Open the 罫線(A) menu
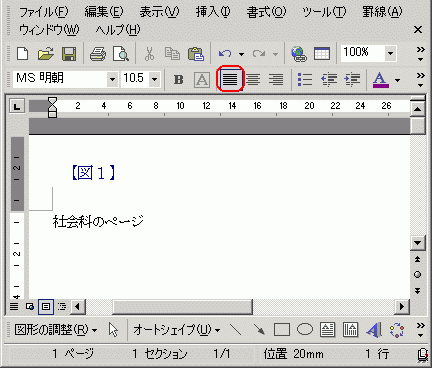The height and width of the screenshot is (368, 432). [382, 12]
